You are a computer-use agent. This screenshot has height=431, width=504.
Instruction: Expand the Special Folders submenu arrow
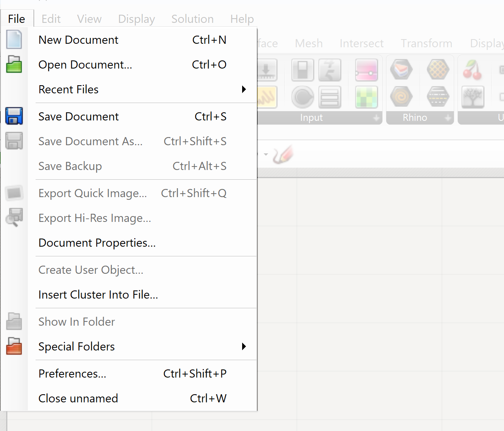click(244, 347)
